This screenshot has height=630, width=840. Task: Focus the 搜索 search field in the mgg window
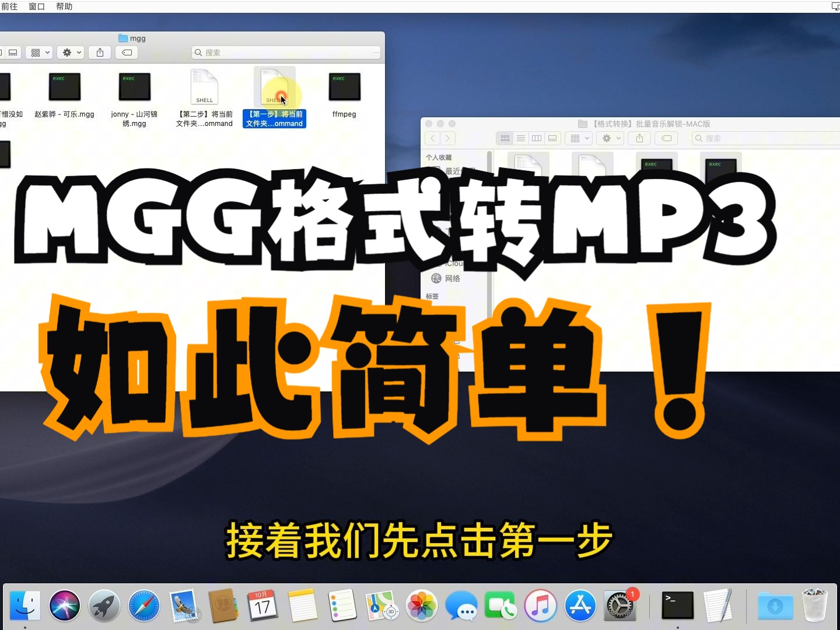pyautogui.click(x=286, y=52)
